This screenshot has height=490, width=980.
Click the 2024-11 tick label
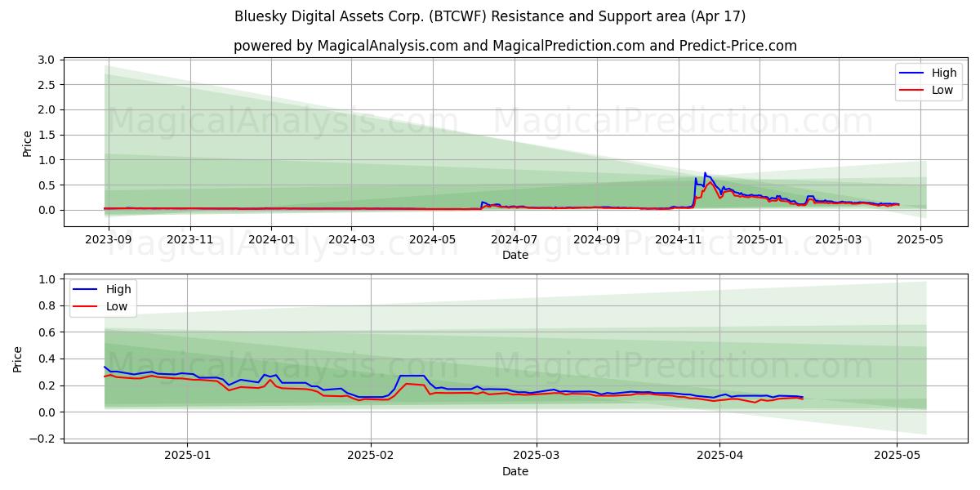[679, 239]
